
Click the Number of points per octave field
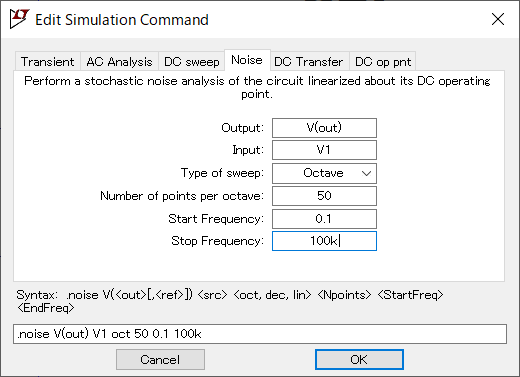coord(324,196)
